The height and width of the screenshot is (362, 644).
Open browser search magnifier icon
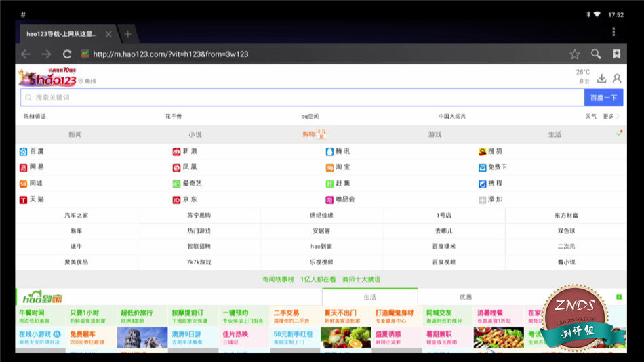pyautogui.click(x=596, y=54)
